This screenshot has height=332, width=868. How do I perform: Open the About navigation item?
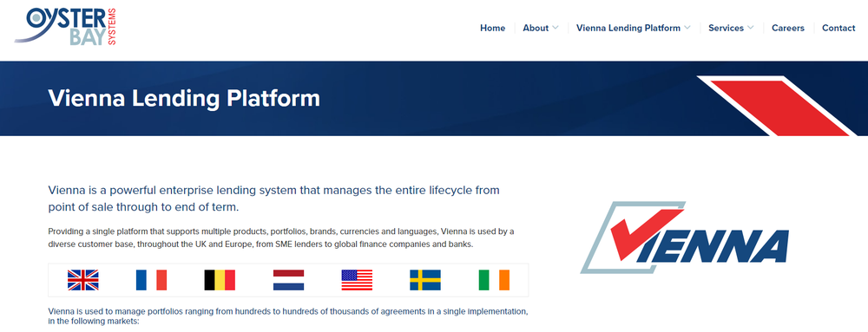coord(536,28)
